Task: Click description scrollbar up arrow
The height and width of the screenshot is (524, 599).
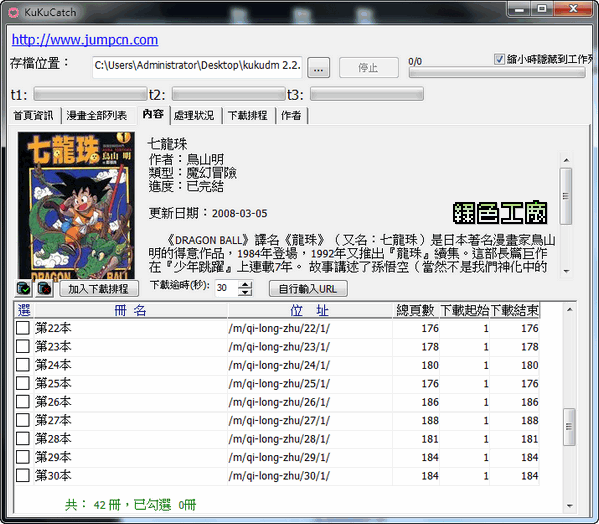Action: (566, 160)
